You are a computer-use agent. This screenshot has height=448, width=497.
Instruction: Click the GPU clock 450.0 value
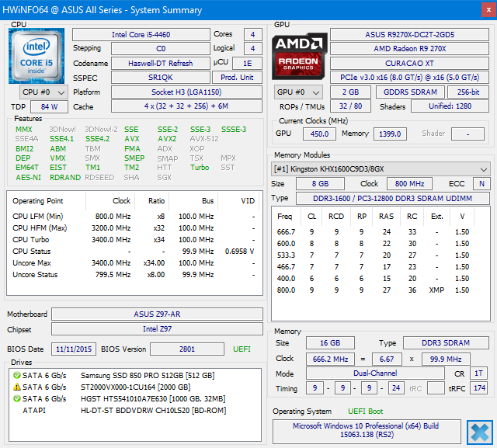coord(319,134)
